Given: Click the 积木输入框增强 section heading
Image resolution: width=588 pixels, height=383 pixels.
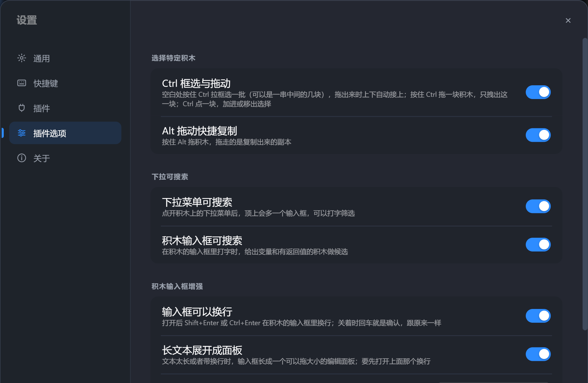Looking at the screenshot, I should point(177,286).
